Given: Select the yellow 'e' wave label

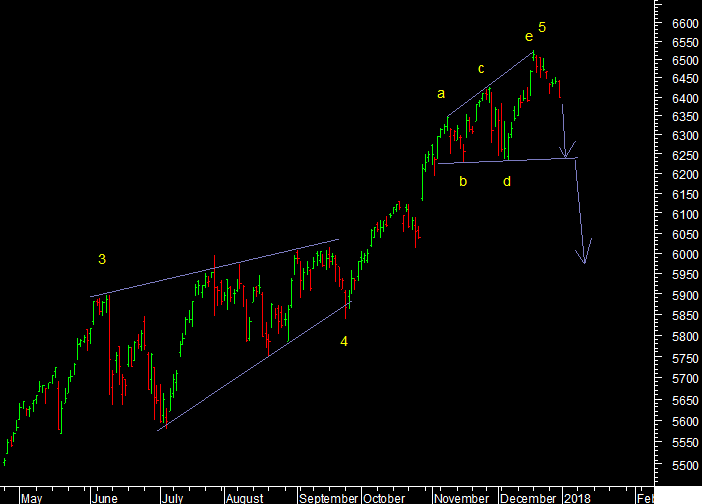Looking at the screenshot, I should click(x=529, y=38).
